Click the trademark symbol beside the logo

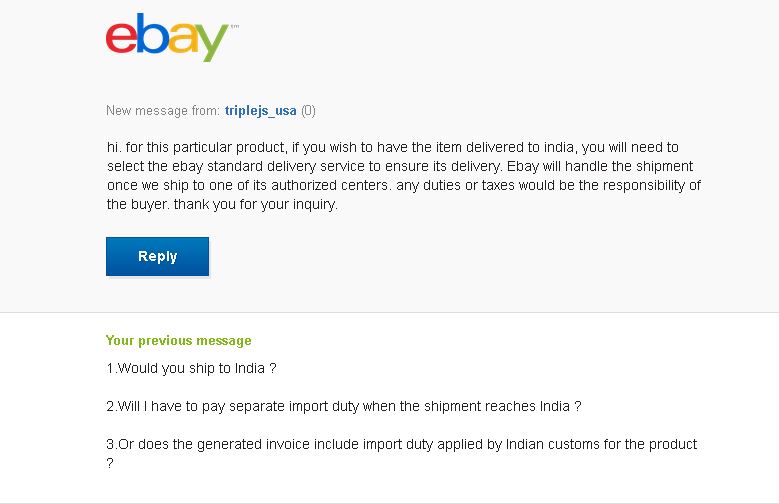click(x=234, y=26)
